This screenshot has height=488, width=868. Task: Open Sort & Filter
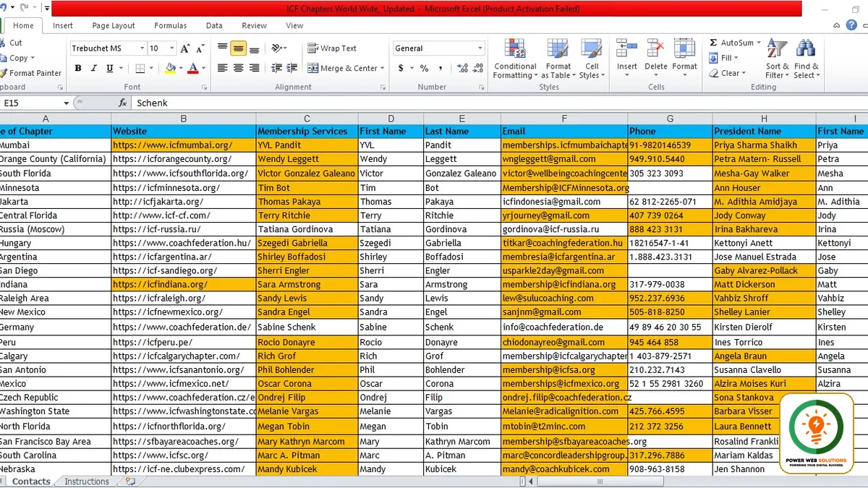pyautogui.click(x=777, y=59)
